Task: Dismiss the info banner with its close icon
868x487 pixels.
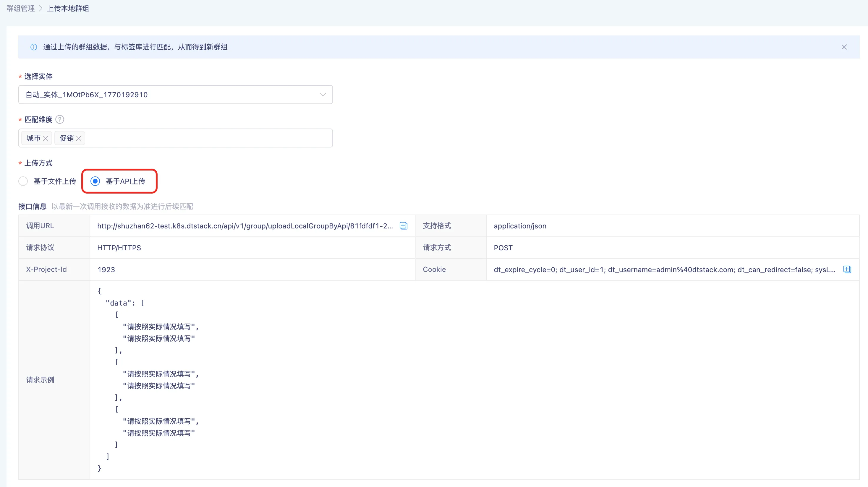Action: point(844,47)
